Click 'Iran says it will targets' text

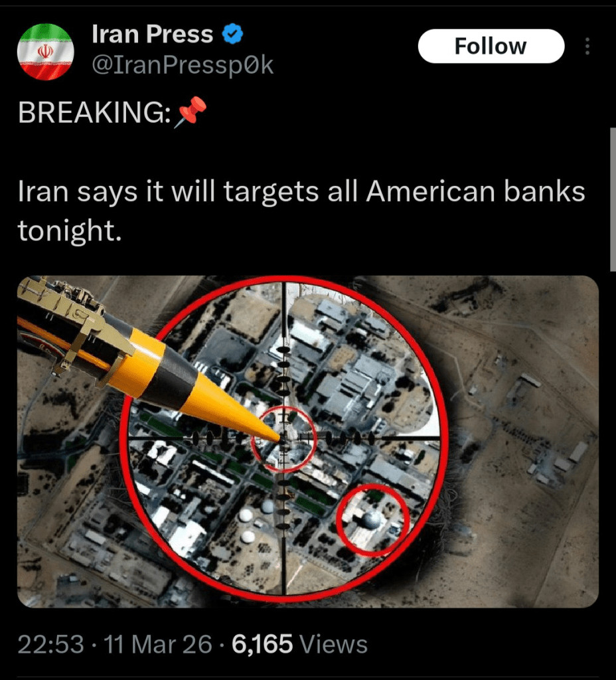(x=168, y=191)
